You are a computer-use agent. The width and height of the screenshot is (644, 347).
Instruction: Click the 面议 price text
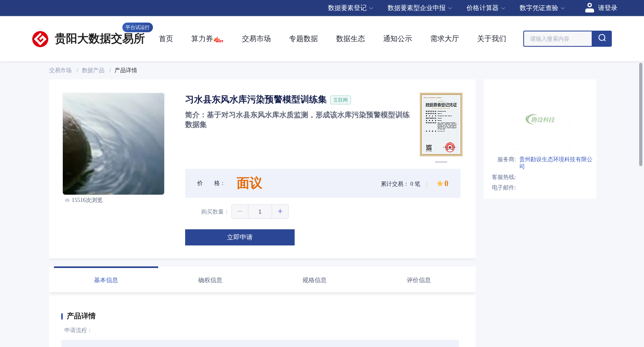pyautogui.click(x=249, y=183)
